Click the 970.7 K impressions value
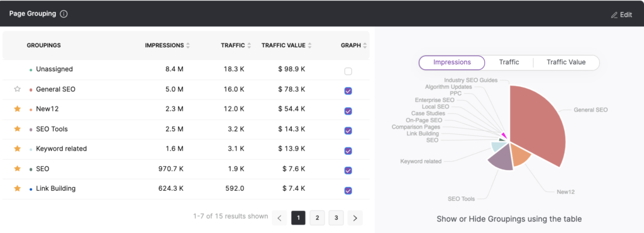 (x=171, y=169)
